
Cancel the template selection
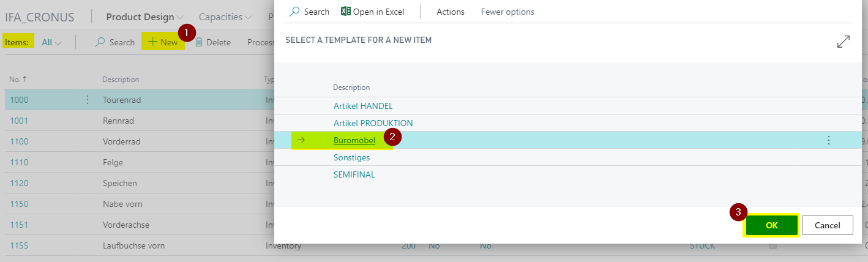coord(827,225)
